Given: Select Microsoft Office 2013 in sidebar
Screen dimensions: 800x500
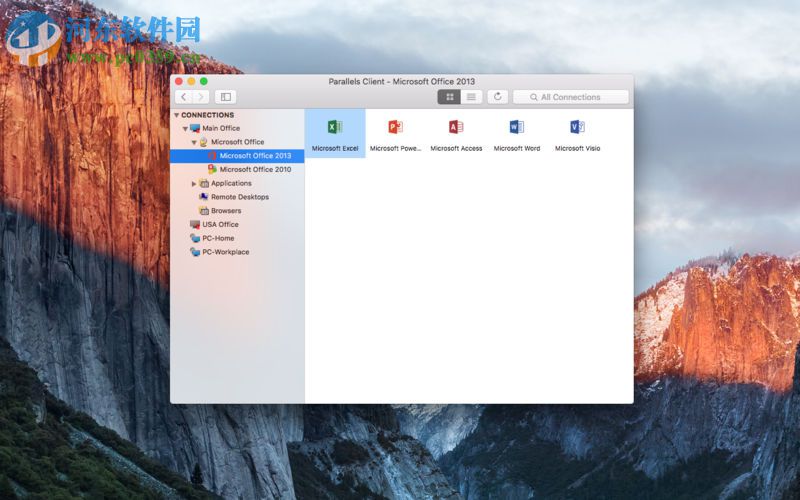Looking at the screenshot, I should click(x=237, y=156).
